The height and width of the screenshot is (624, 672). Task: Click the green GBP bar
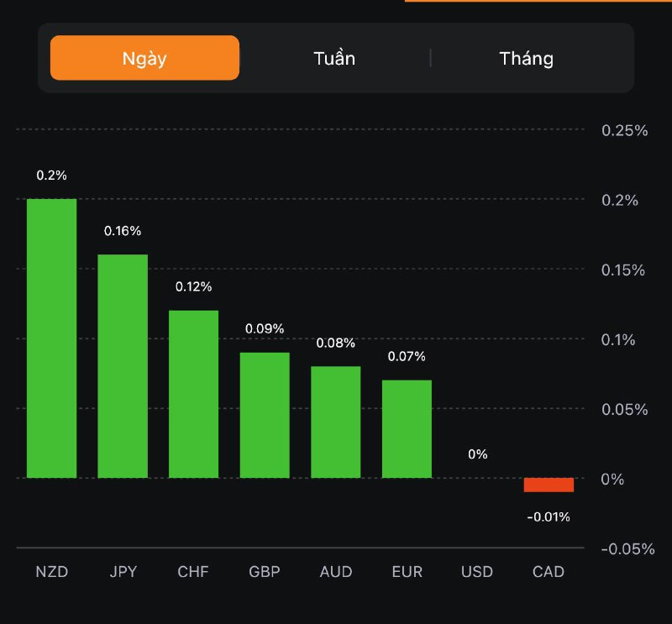click(x=265, y=415)
